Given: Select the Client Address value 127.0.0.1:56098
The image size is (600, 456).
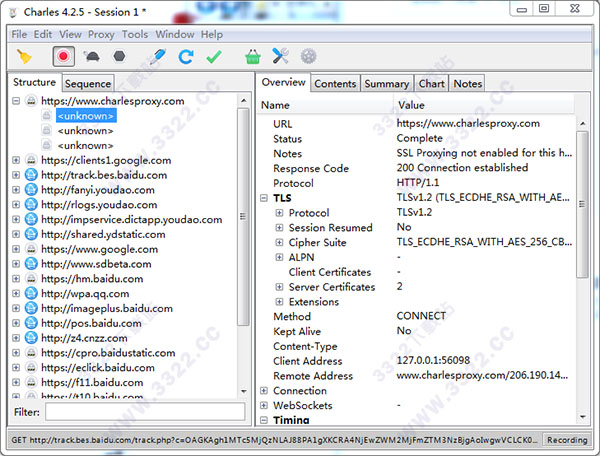Looking at the screenshot, I should [x=433, y=360].
